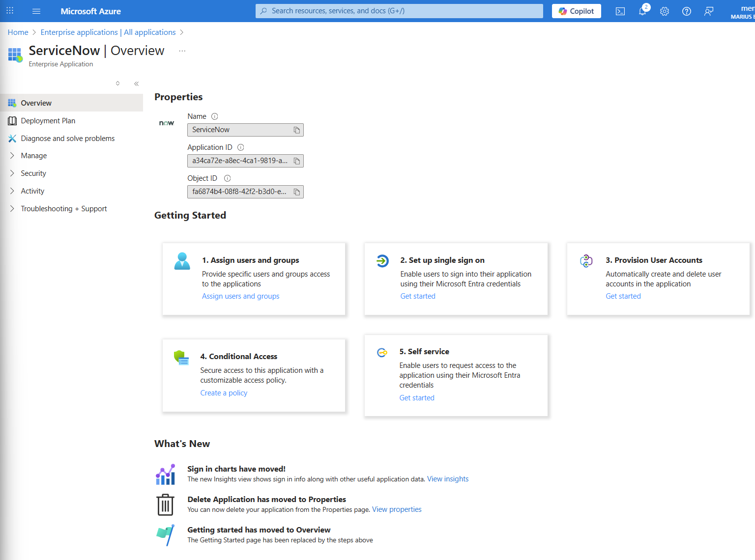Copy the Object ID to clipboard
This screenshot has width=755, height=560.
point(297,192)
